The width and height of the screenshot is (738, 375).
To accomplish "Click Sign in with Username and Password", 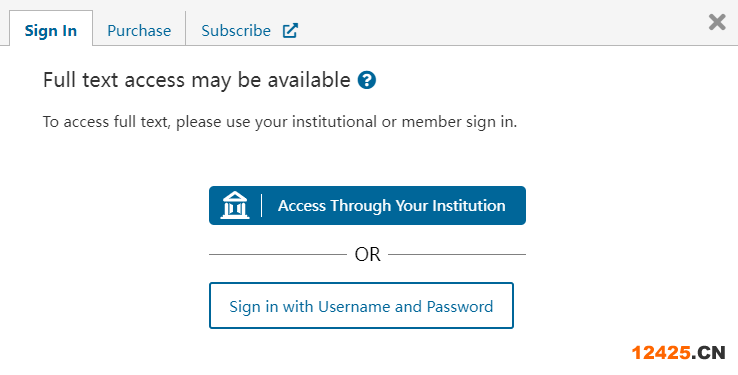I will coord(361,306).
